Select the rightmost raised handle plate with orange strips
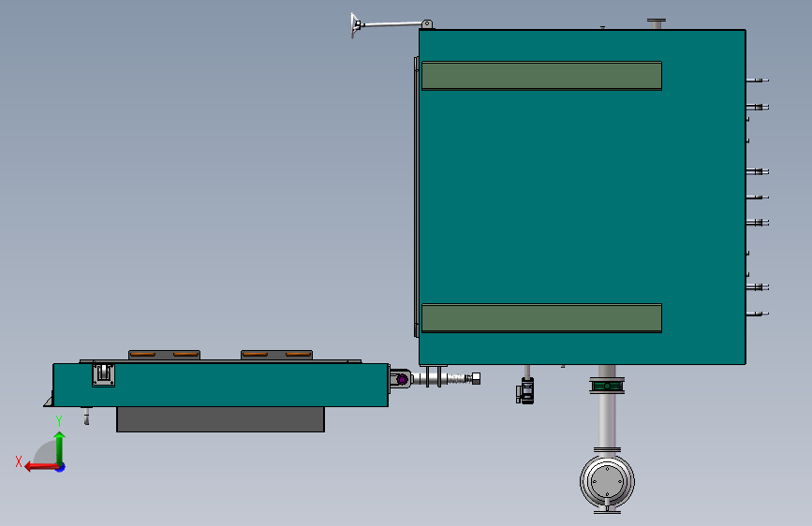This screenshot has height=526, width=812. click(x=276, y=355)
